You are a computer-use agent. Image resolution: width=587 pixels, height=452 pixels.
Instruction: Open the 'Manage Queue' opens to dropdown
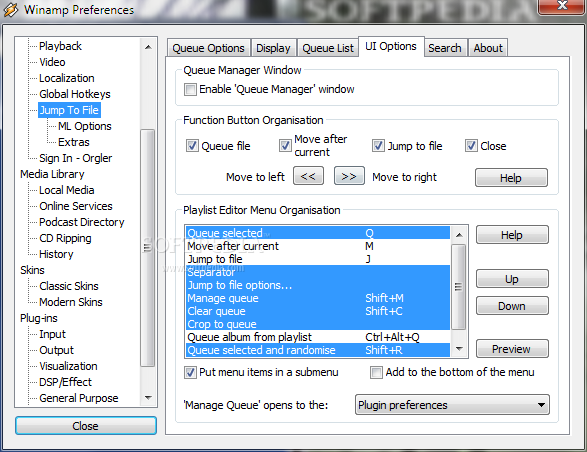tap(452, 405)
